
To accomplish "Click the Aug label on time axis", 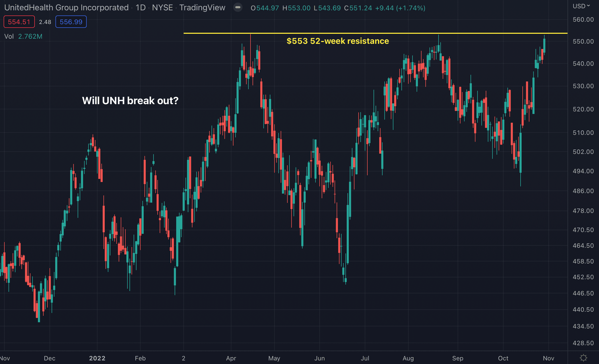I will (408, 358).
